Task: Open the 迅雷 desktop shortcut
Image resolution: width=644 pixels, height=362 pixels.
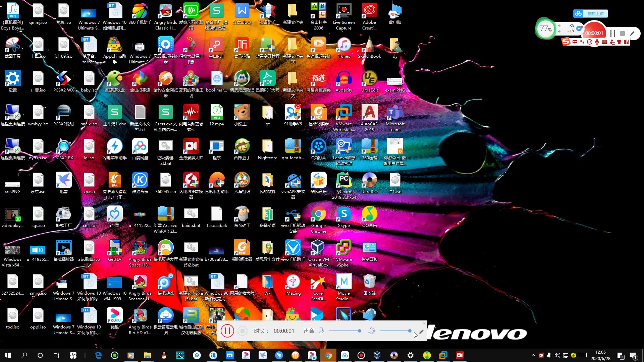Action: [x=63, y=183]
